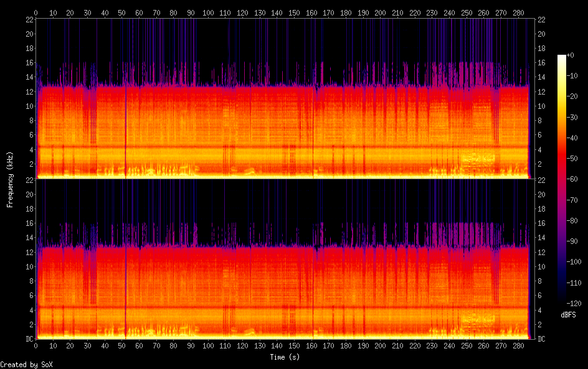This screenshot has width=588, height=369.
Task: Click the '-10' value on the dBFS scale
Action: (x=572, y=76)
